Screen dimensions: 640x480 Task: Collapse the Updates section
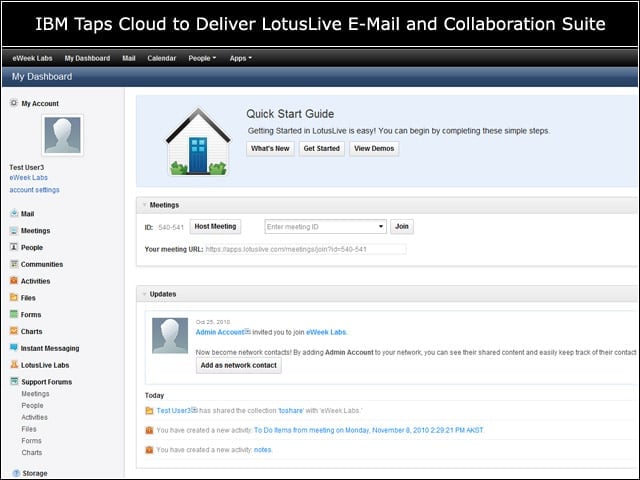pos(144,294)
